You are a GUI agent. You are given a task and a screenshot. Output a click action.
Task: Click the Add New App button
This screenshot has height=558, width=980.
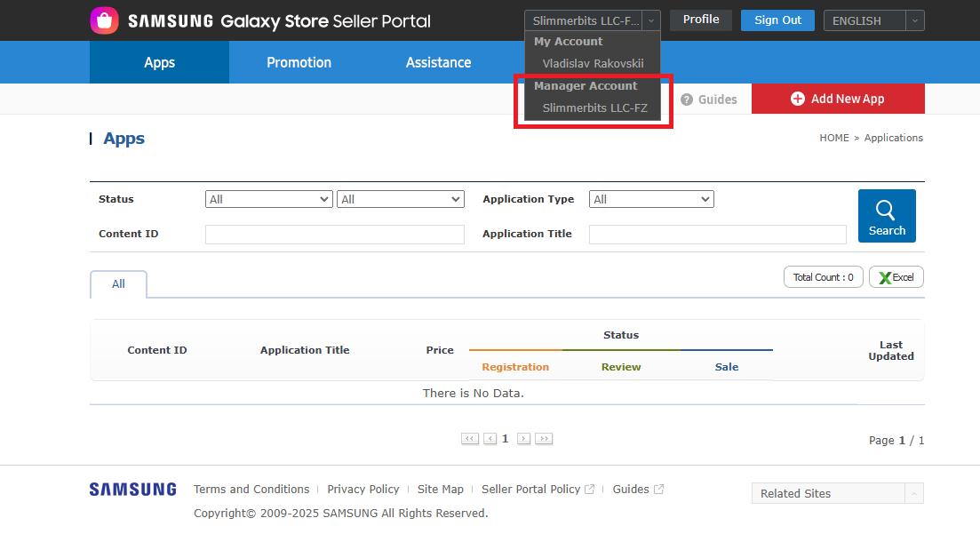click(838, 99)
